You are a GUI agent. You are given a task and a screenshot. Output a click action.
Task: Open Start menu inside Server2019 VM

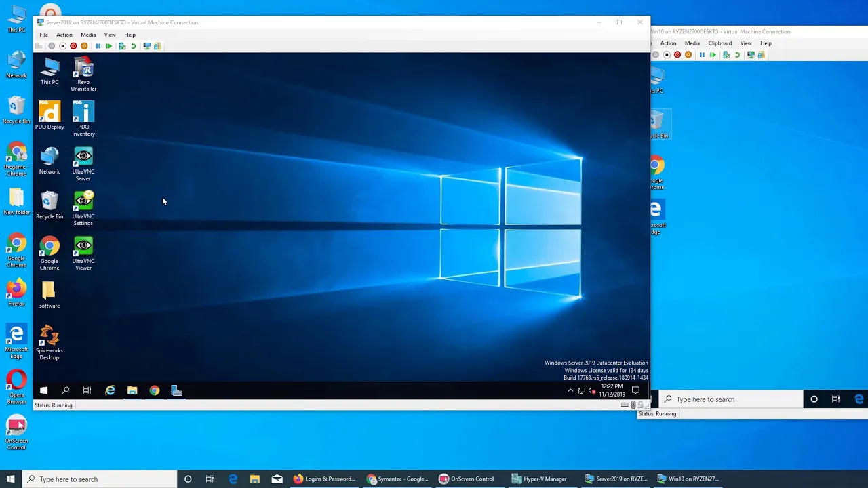click(x=43, y=390)
